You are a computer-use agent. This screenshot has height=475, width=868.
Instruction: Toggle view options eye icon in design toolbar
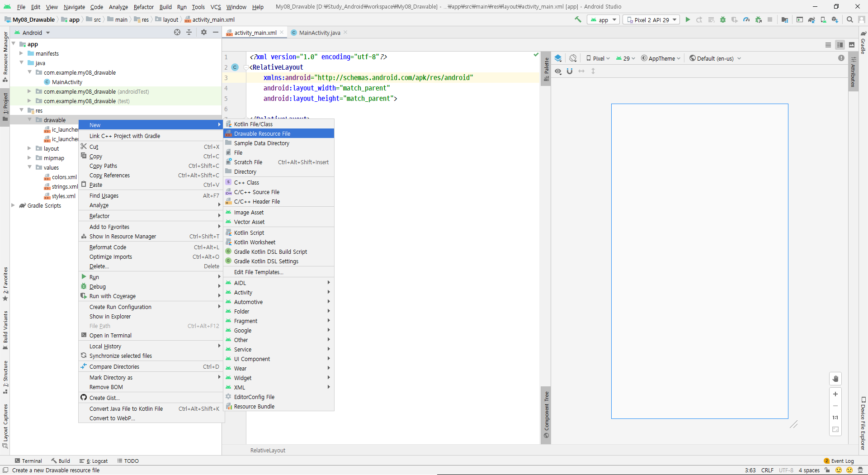(558, 71)
